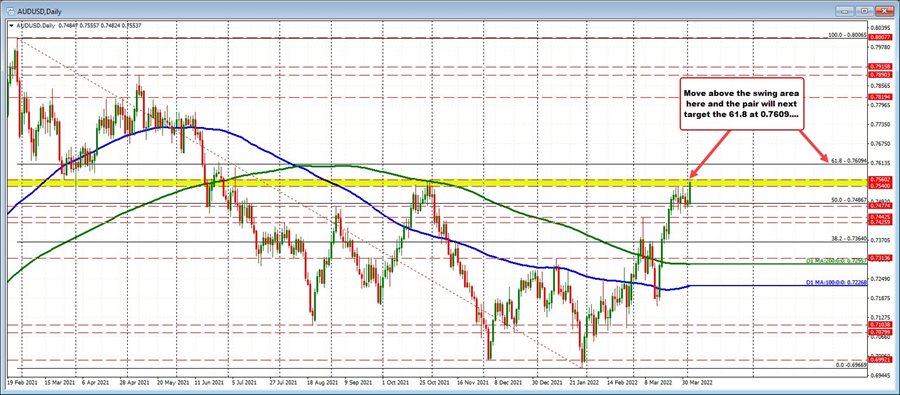Click the red 0.79158 price tag
This screenshot has width=900, height=395.
pos(879,67)
